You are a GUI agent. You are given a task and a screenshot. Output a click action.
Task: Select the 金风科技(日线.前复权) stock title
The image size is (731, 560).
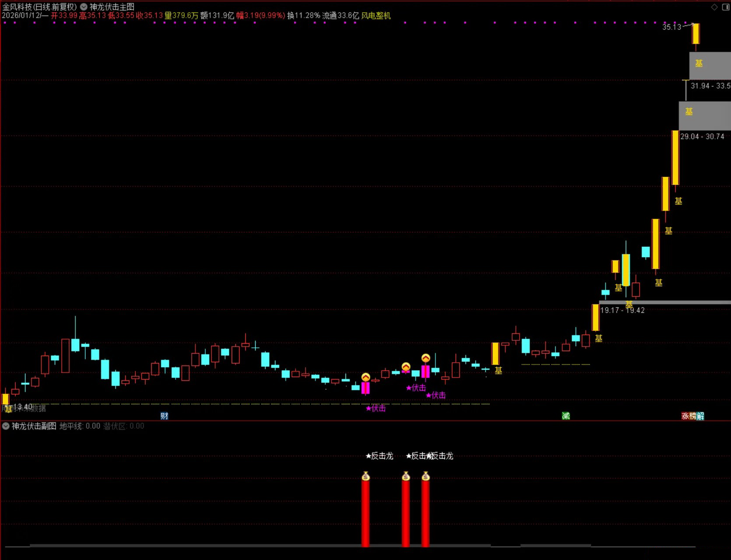pos(39,7)
